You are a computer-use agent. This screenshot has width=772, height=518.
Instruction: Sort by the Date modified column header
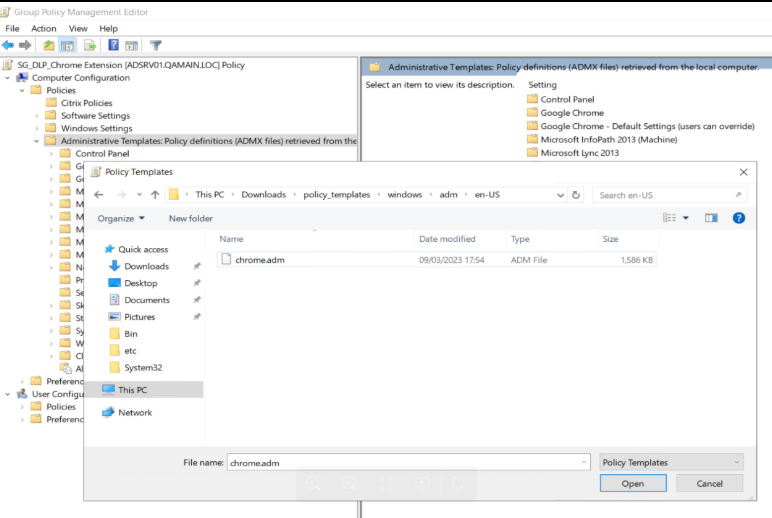[460, 239]
